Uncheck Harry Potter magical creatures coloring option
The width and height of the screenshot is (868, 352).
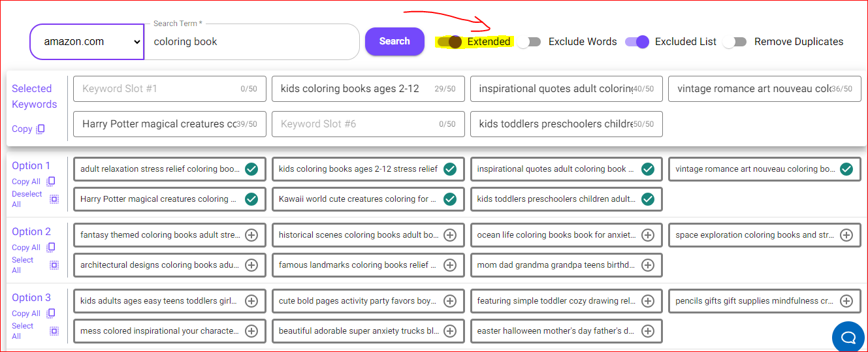(251, 199)
